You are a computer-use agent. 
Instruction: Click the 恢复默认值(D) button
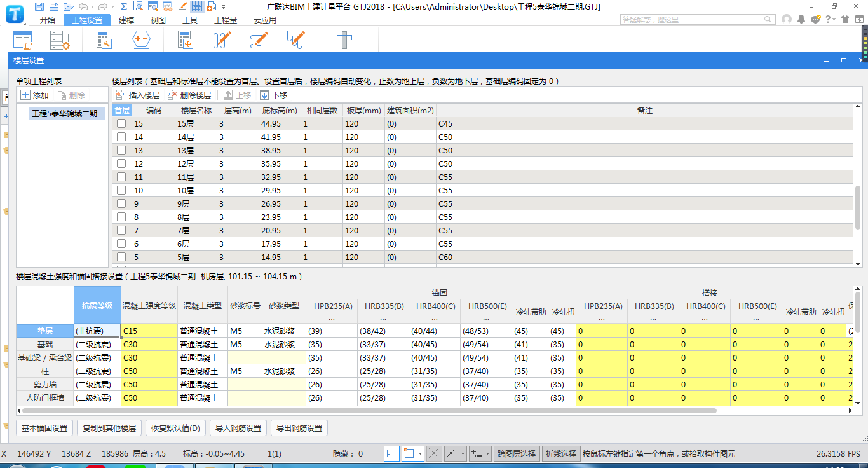point(175,428)
